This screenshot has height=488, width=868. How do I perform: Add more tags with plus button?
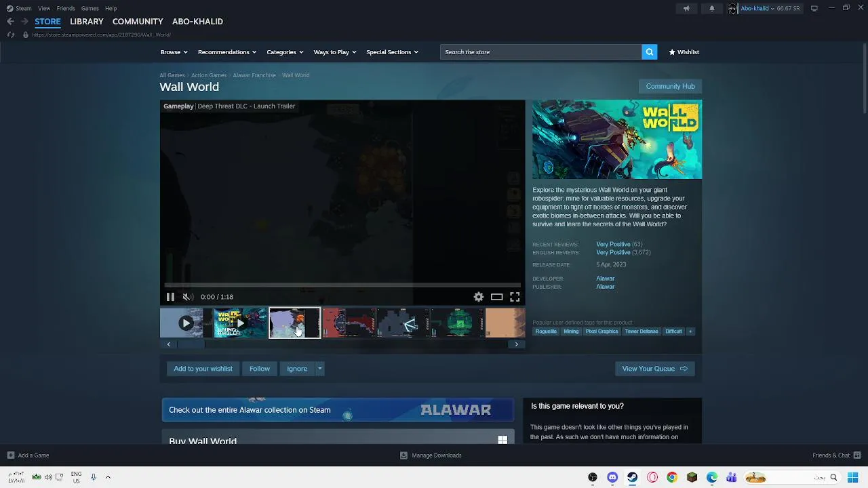pyautogui.click(x=690, y=331)
